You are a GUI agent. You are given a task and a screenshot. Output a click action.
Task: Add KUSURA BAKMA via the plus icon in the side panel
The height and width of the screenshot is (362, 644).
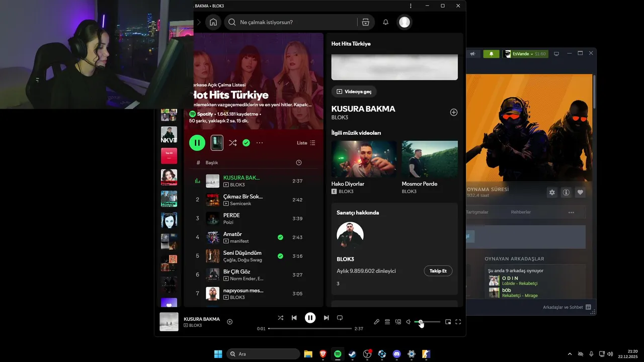coord(453,112)
